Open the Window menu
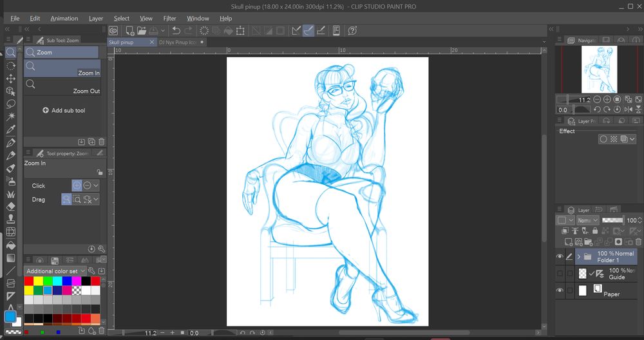644x340 pixels. tap(198, 19)
